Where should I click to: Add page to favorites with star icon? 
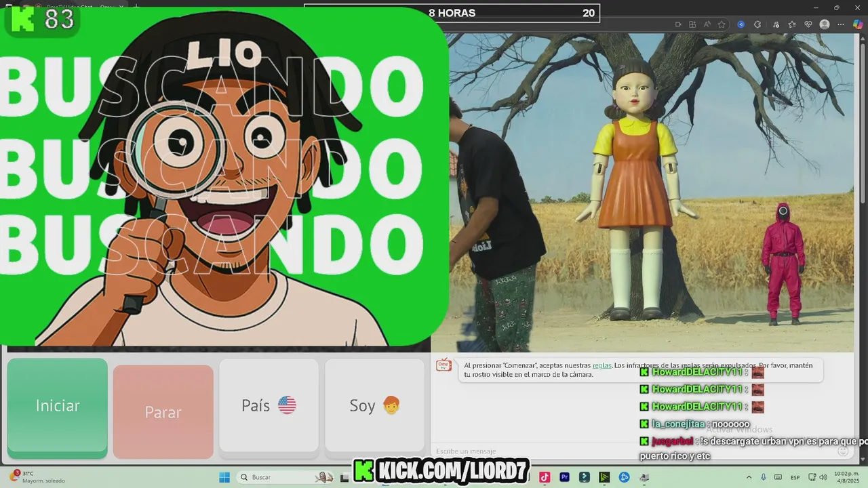click(x=722, y=24)
